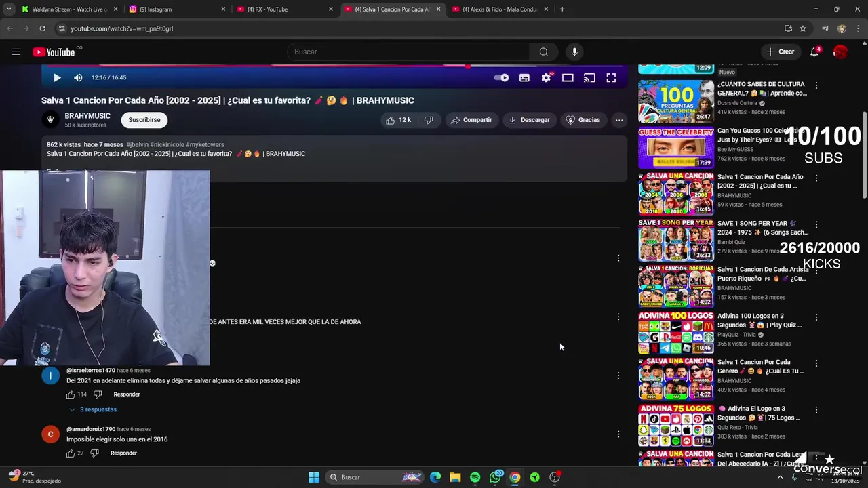
Task: Click the search magnifier button
Action: pos(543,52)
